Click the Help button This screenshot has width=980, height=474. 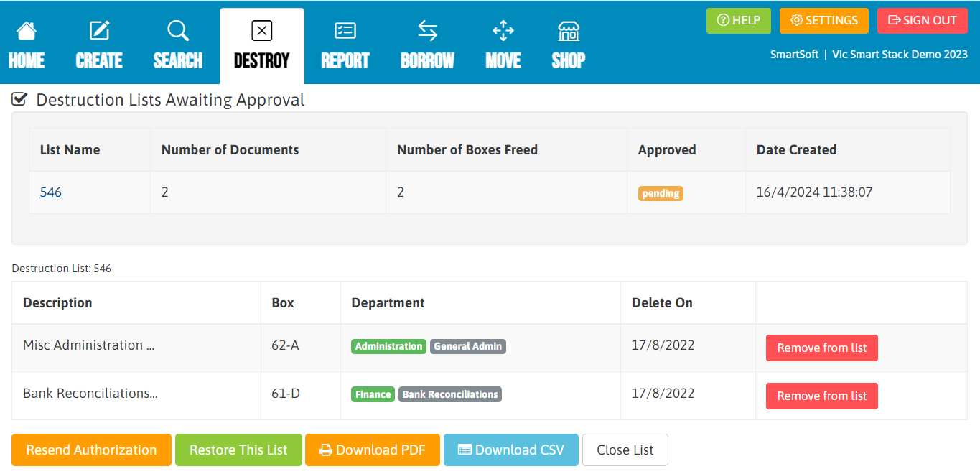click(x=739, y=21)
